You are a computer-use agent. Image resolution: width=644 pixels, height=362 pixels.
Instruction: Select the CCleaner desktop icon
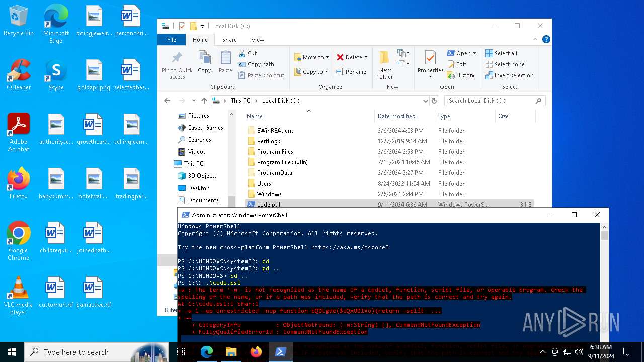(19, 74)
